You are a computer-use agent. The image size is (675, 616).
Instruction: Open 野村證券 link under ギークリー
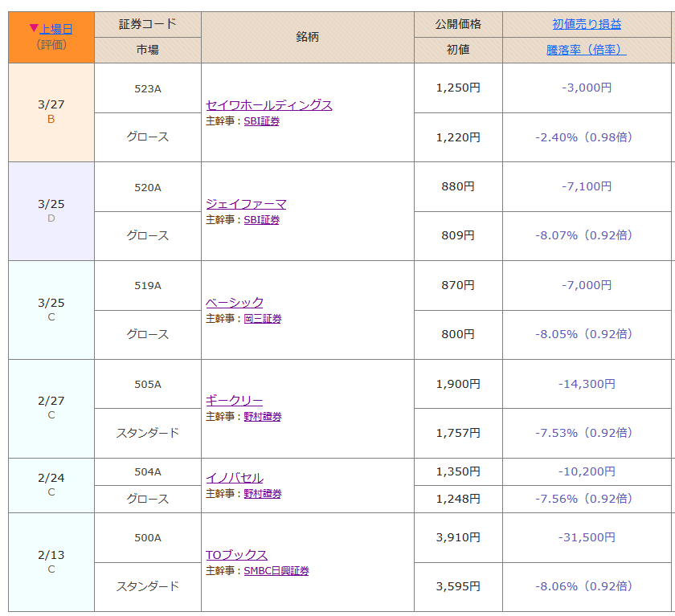(x=263, y=416)
